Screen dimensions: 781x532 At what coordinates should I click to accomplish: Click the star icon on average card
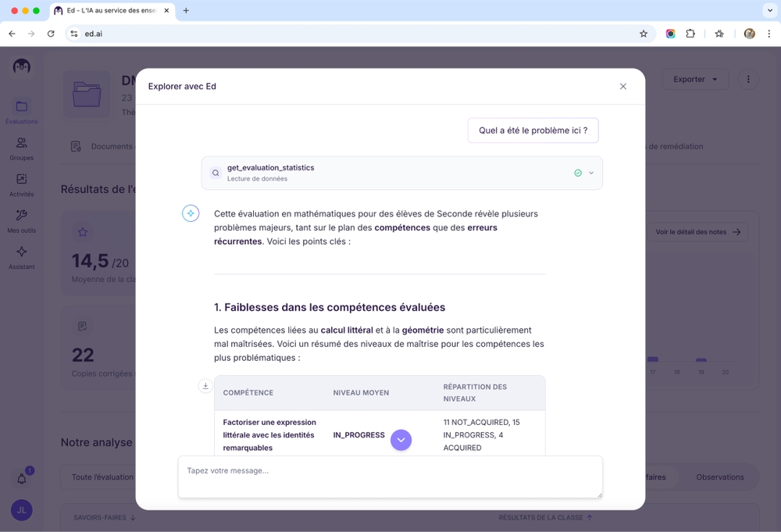point(83,232)
